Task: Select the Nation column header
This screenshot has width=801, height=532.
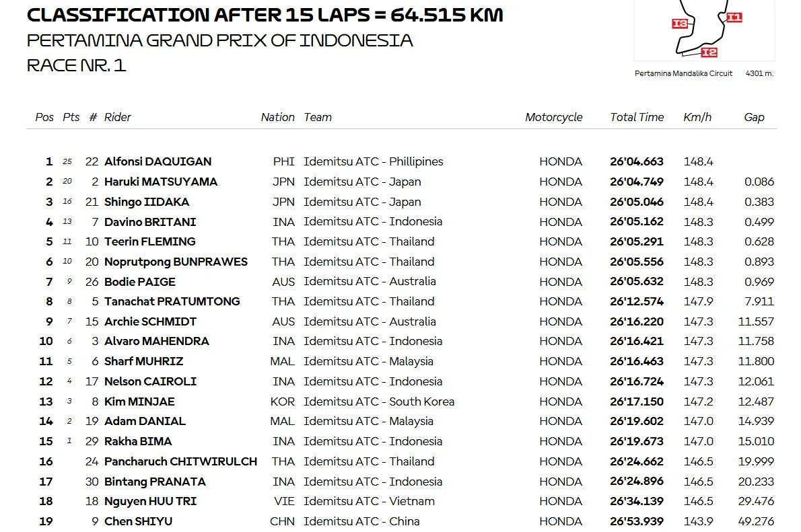Action: click(x=277, y=117)
